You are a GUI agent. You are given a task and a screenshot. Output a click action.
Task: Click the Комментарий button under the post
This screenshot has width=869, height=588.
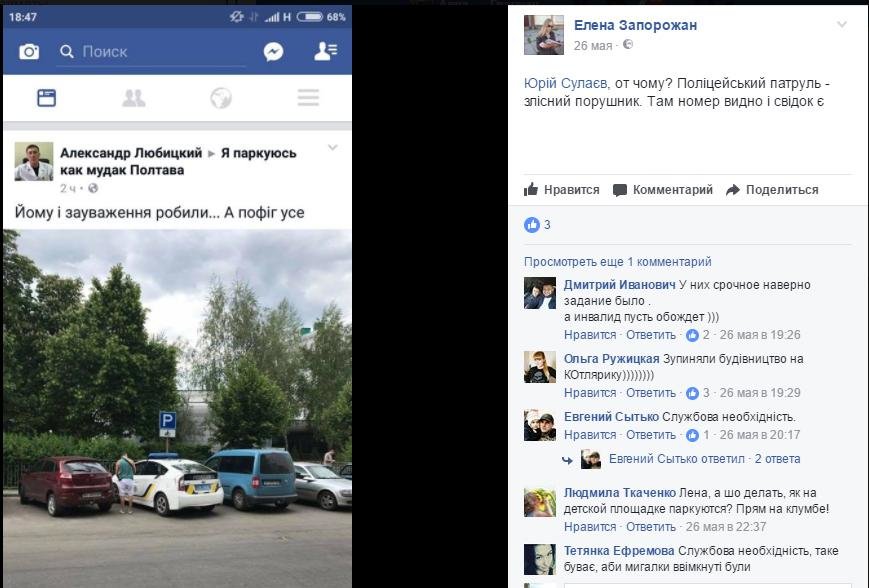pos(663,190)
